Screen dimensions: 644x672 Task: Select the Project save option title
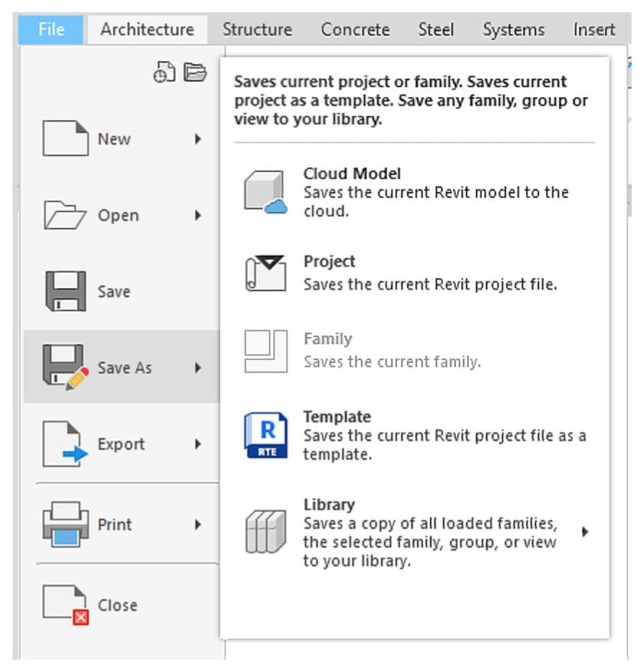click(330, 261)
